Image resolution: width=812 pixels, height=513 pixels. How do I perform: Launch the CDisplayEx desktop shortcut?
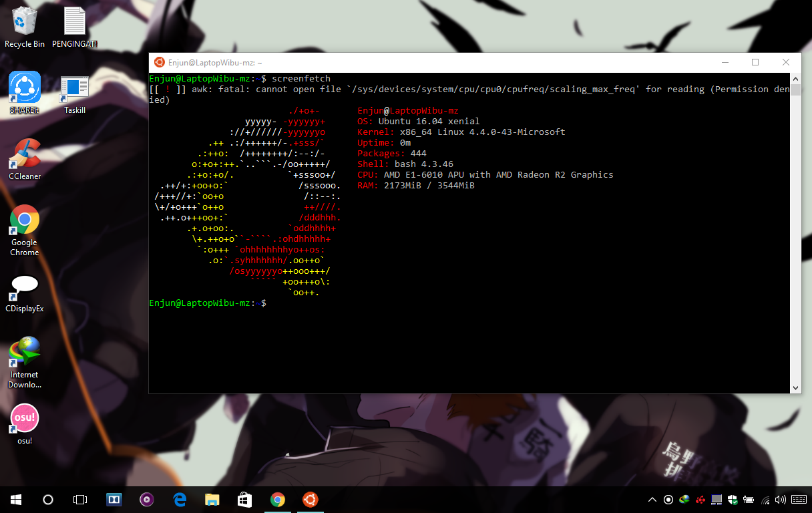25,294
